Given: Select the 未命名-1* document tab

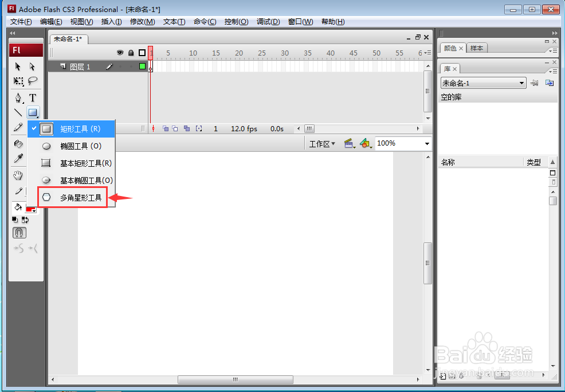Looking at the screenshot, I should click(x=68, y=39).
